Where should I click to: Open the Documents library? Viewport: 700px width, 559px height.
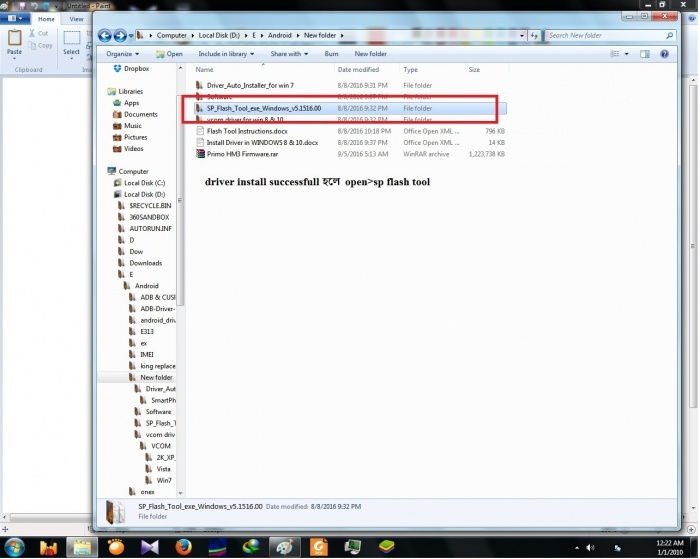135,114
